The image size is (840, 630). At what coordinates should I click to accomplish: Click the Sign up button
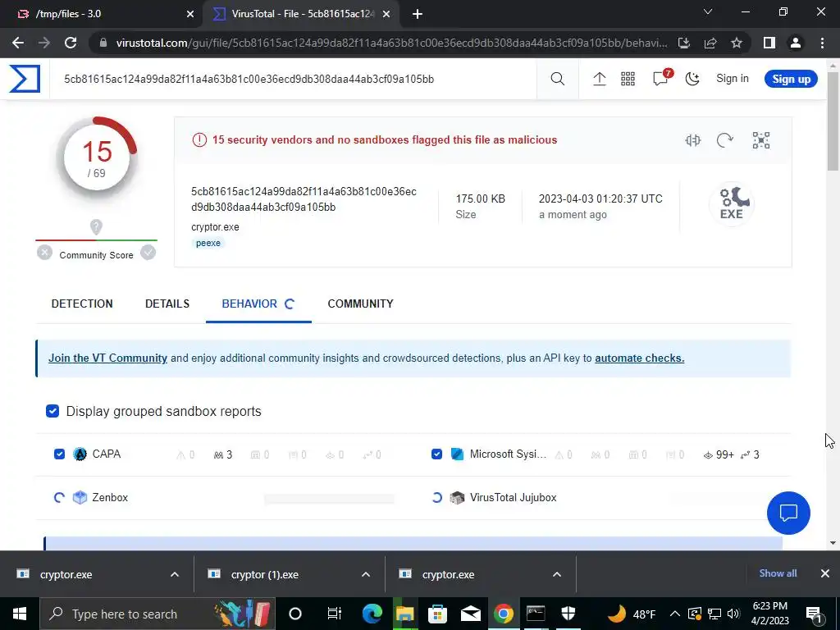coord(792,80)
